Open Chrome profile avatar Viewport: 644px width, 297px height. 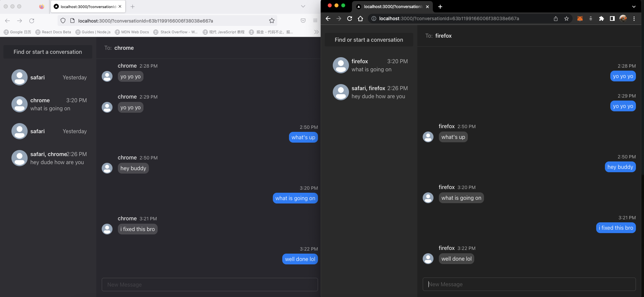tap(623, 18)
